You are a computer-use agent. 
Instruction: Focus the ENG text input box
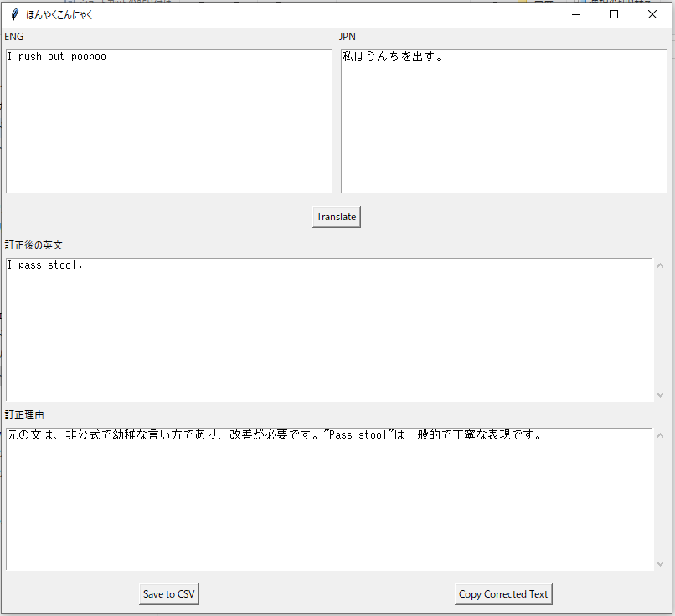pyautogui.click(x=169, y=121)
